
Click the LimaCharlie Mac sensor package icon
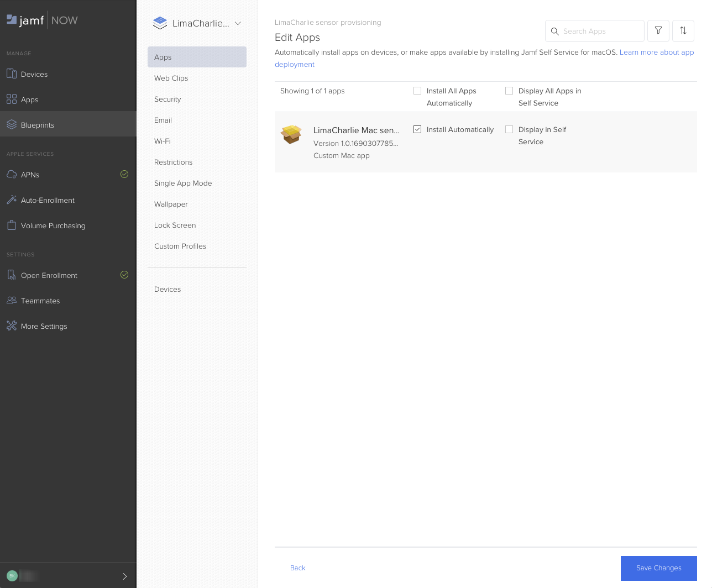(291, 134)
